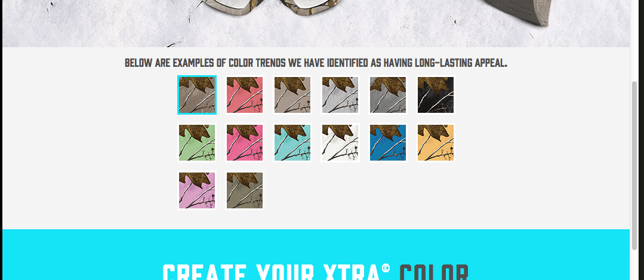Select the hot pink camo swatch
The image size is (644, 280).
click(x=245, y=143)
